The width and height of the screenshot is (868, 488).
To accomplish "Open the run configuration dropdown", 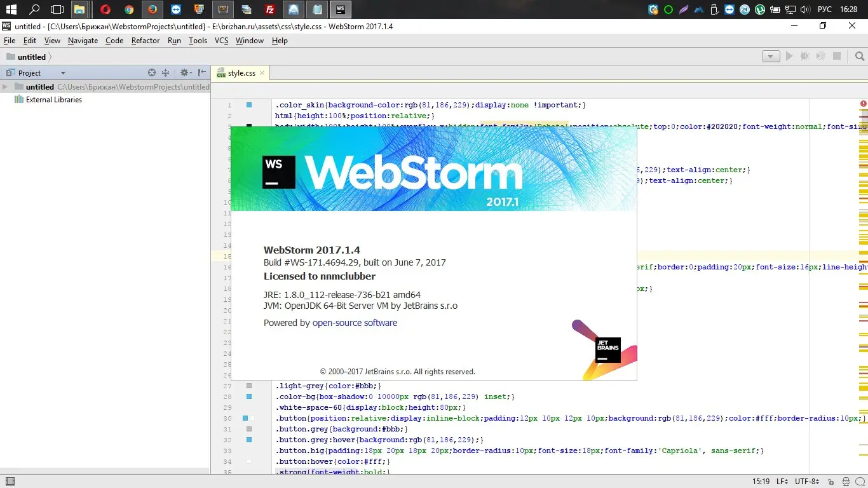I will [771, 57].
